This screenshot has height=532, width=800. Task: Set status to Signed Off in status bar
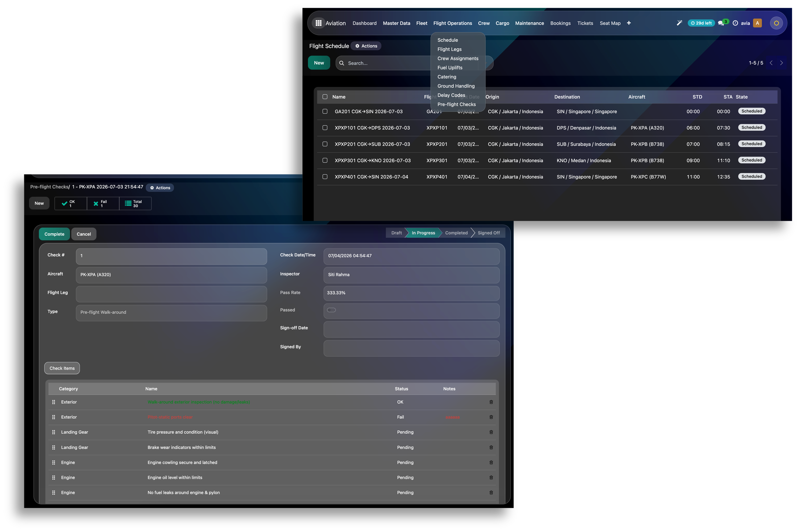click(488, 233)
